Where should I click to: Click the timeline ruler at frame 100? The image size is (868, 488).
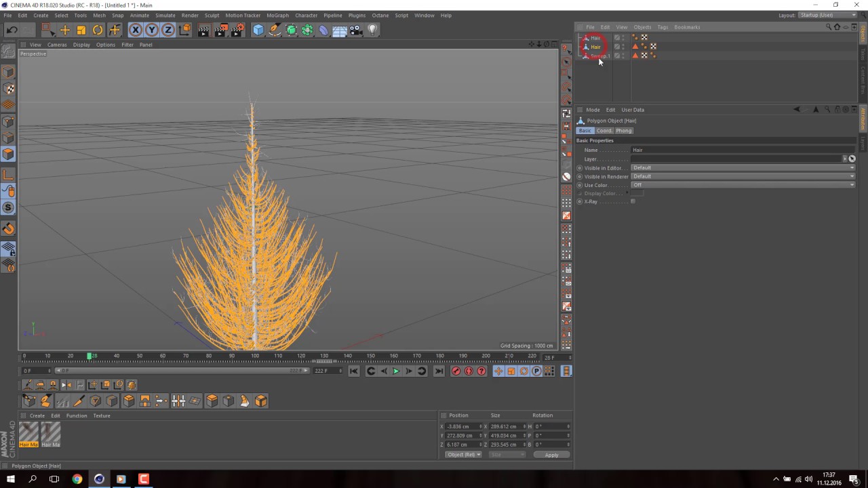255,356
